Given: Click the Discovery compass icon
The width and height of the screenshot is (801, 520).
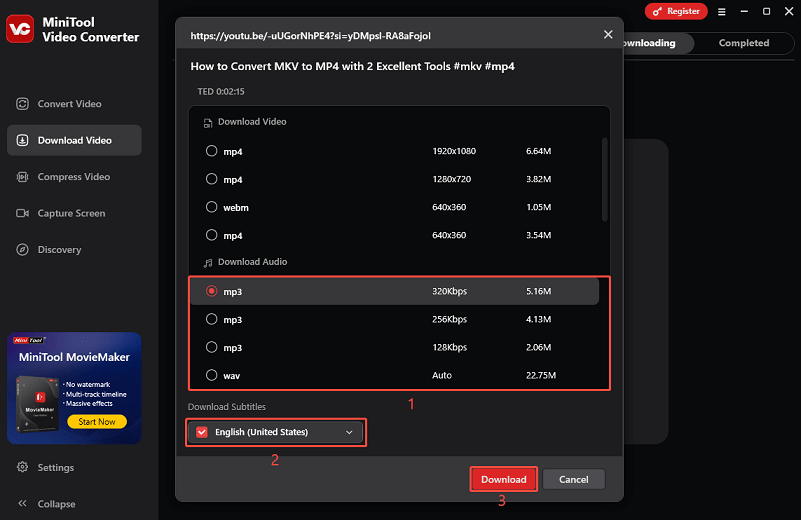Looking at the screenshot, I should [x=22, y=249].
